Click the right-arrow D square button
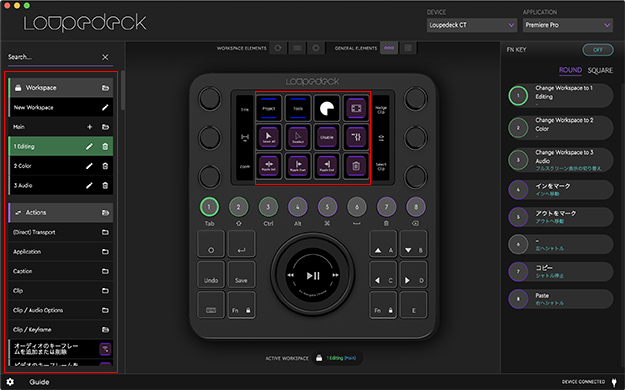The image size is (625, 390). (x=413, y=274)
